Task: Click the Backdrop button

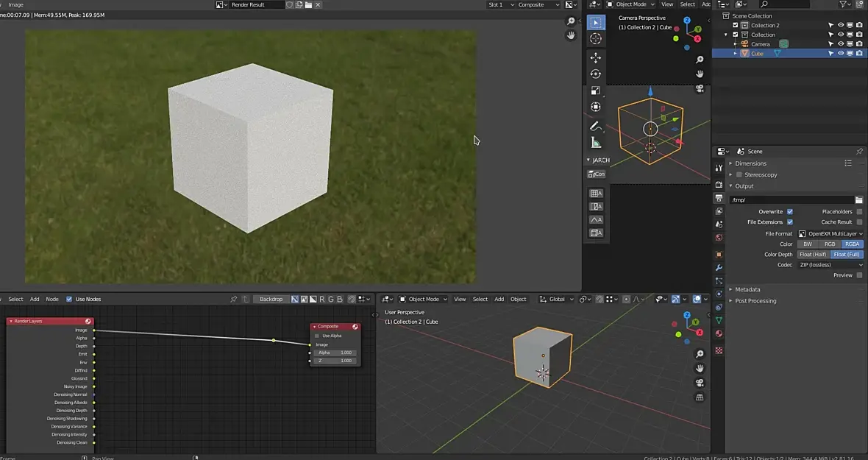Action: [271, 299]
